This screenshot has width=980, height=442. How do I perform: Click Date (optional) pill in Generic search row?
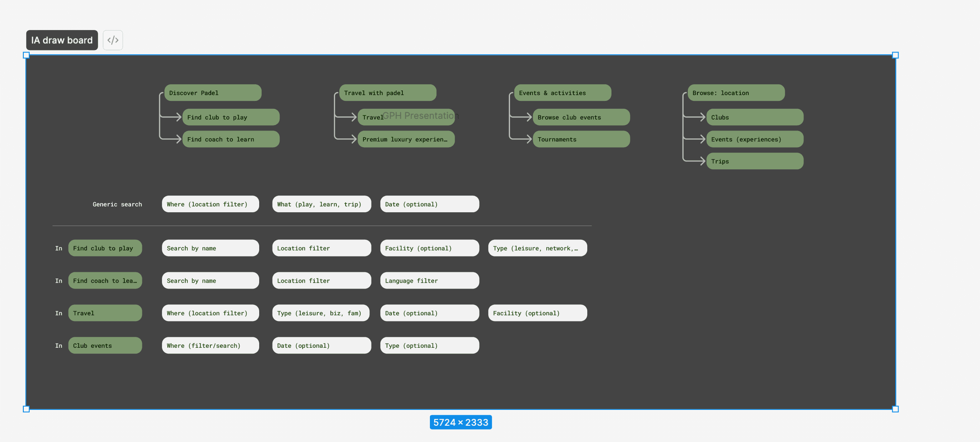point(430,204)
